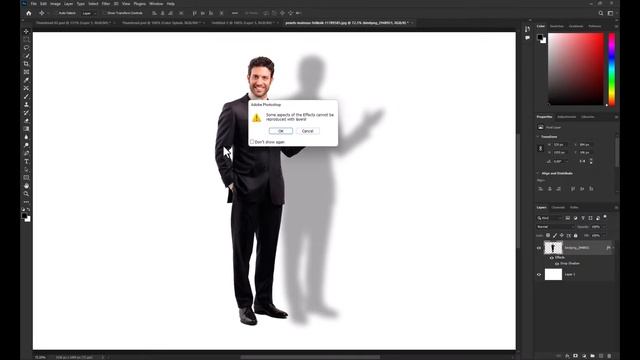Viewport: 640px width, 360px height.
Task: Toggle Show Transform Controls checkbox
Action: [104, 13]
